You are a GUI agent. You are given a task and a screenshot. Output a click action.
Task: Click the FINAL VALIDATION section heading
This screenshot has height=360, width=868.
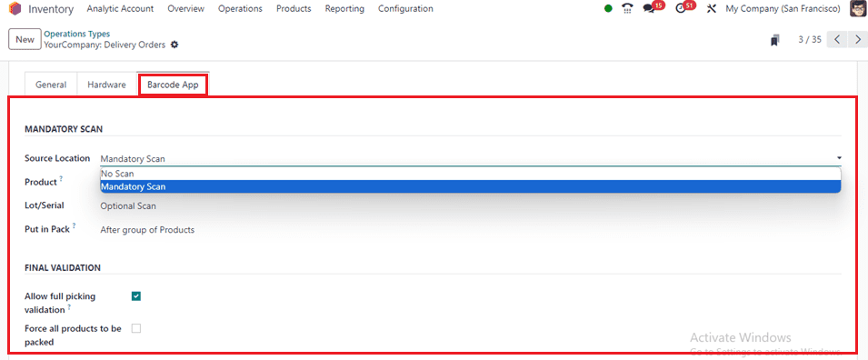tap(63, 267)
